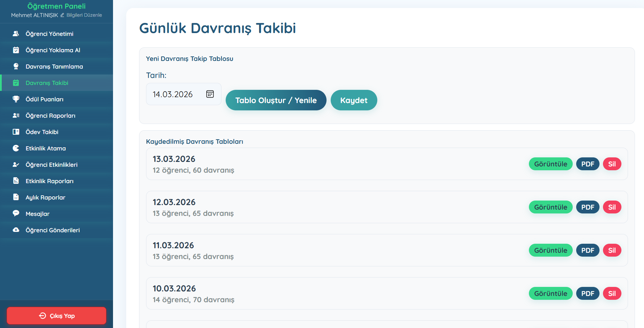The width and height of the screenshot is (644, 328).
Task: Click the Öğrenci Gönderileri cloud icon
Action: (16, 230)
